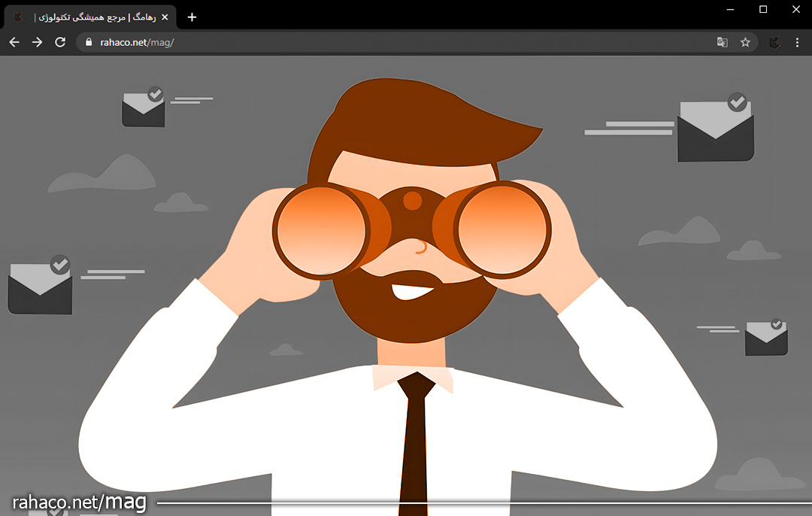Open the Google Translate page icon
The image size is (812, 516).
click(x=722, y=42)
